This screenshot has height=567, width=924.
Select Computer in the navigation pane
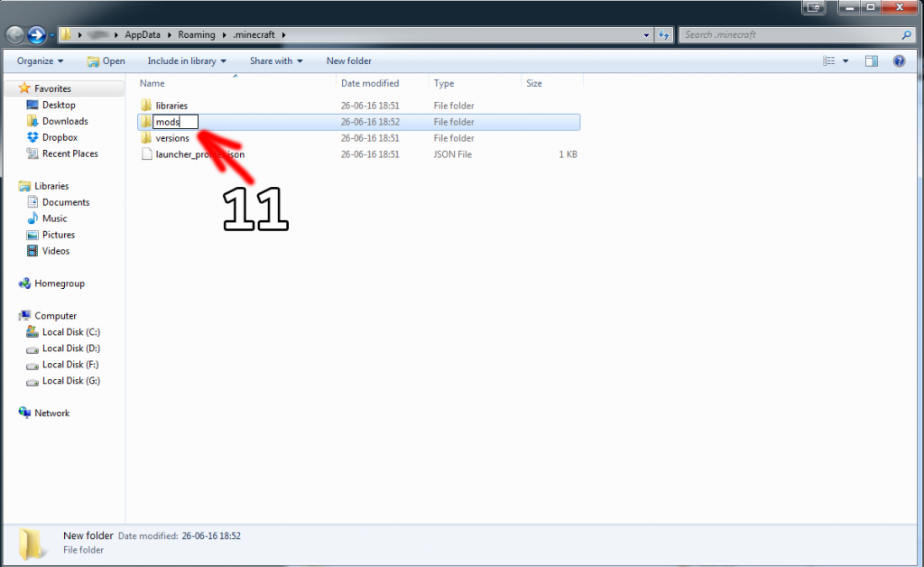(x=55, y=315)
